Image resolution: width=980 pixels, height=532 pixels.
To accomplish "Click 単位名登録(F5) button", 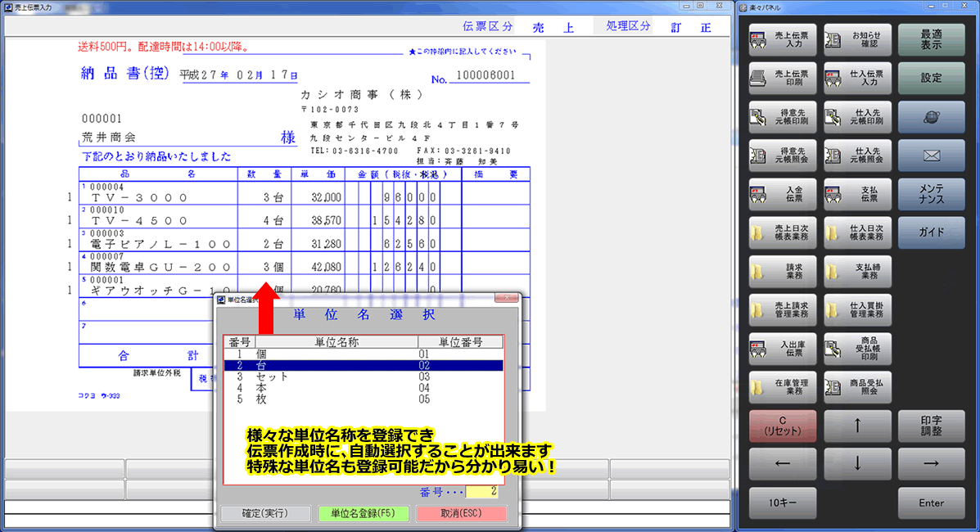I will coord(365,514).
